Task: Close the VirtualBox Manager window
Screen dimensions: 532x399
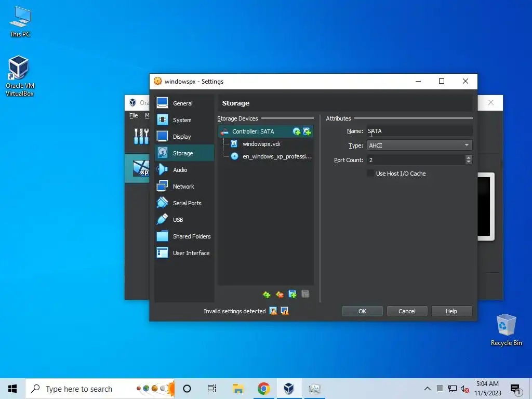Action: pos(490,102)
